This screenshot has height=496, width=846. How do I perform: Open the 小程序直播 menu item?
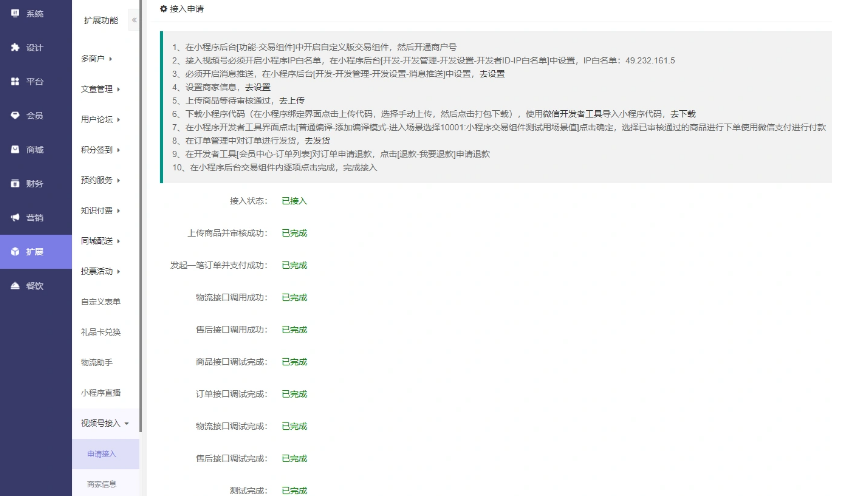[101, 393]
